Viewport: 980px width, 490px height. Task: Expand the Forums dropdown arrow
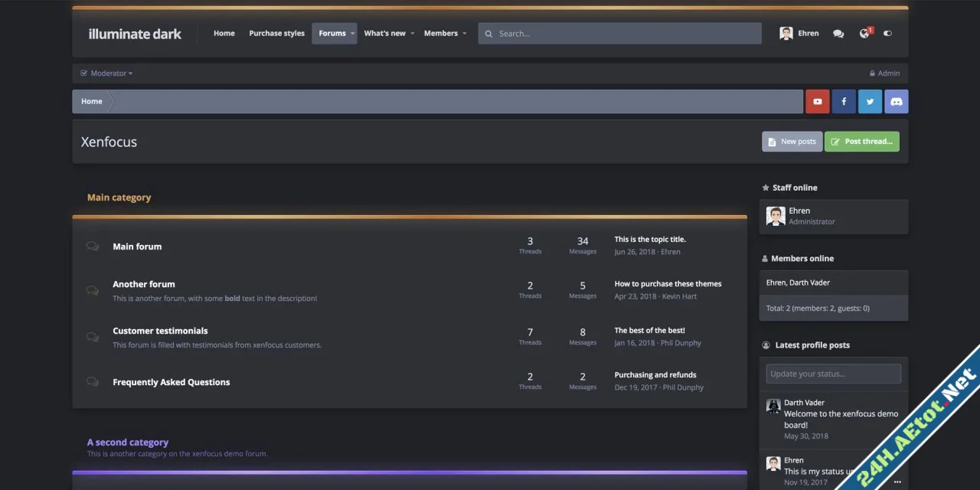click(x=352, y=34)
